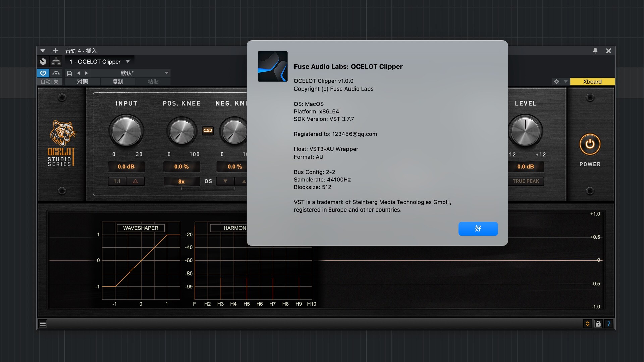Image resolution: width=644 pixels, height=362 pixels.
Task: Click the H3 harmonic label
Action: pyautogui.click(x=220, y=304)
